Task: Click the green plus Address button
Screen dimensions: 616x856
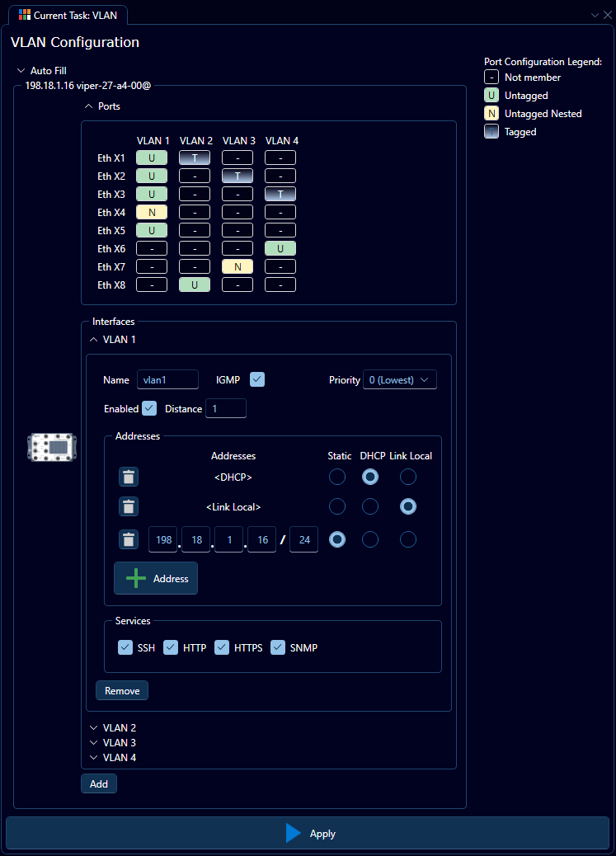Action: 156,579
